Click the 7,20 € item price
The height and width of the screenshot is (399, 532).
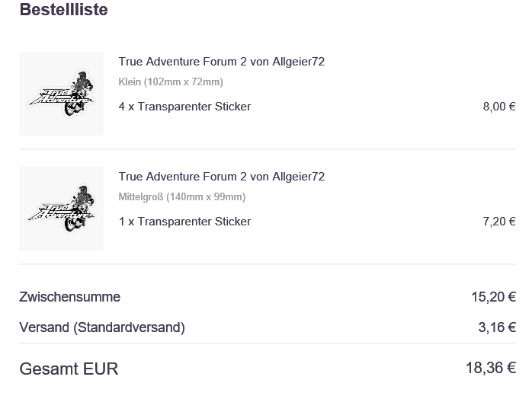click(499, 222)
